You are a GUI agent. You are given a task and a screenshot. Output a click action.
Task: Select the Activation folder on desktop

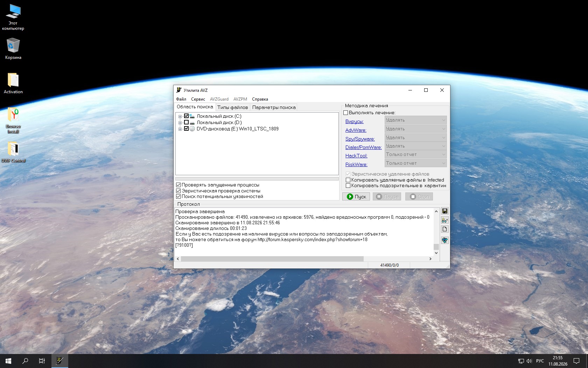13,83
